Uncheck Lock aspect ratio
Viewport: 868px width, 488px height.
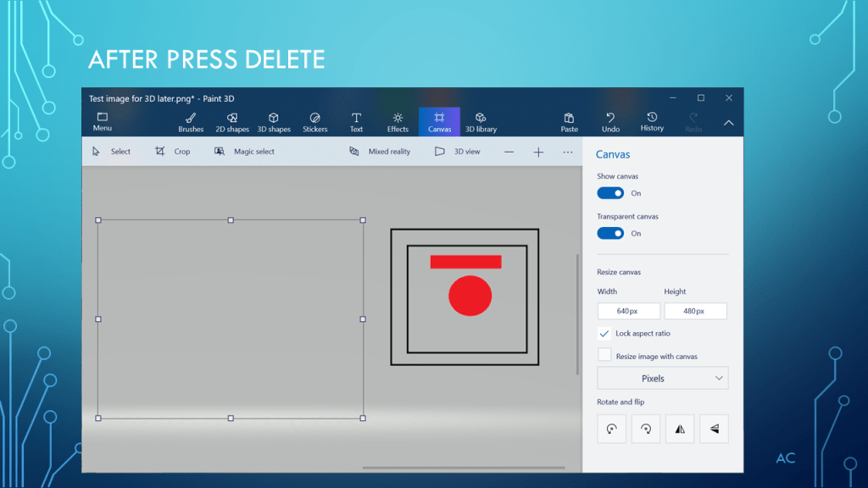click(604, 334)
